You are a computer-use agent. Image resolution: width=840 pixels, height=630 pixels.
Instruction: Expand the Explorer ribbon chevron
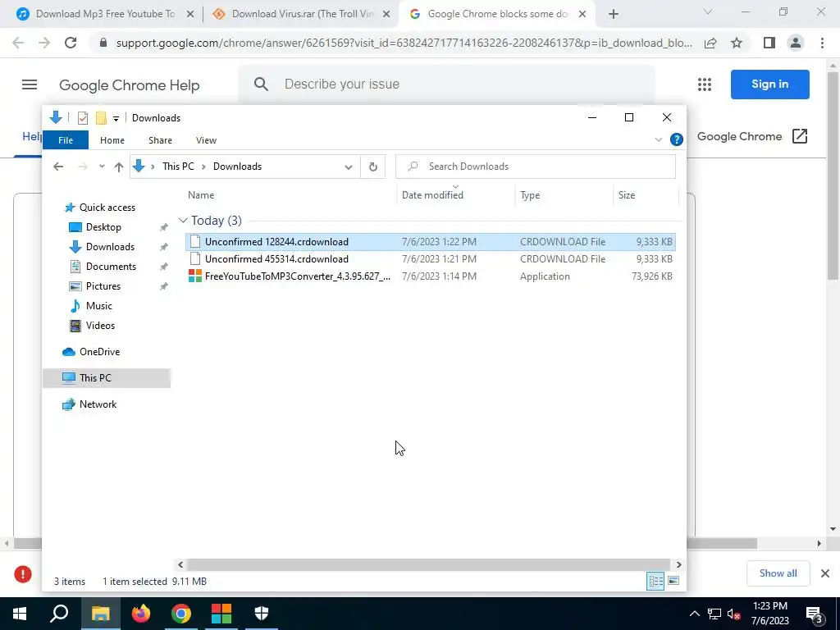(x=659, y=139)
